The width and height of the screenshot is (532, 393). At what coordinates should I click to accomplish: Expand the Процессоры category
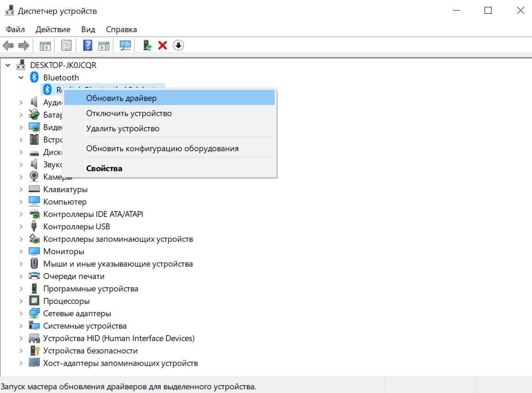tap(21, 301)
